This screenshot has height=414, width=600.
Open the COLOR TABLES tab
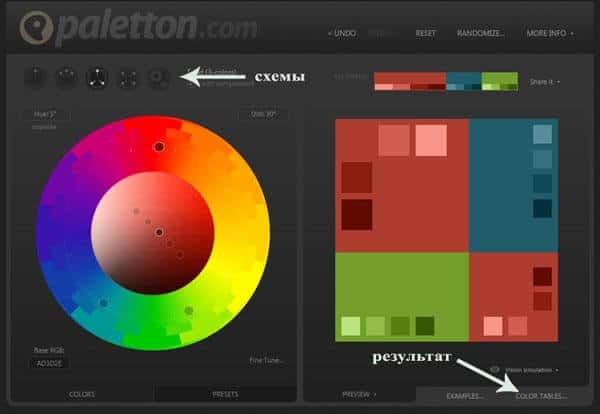(541, 396)
